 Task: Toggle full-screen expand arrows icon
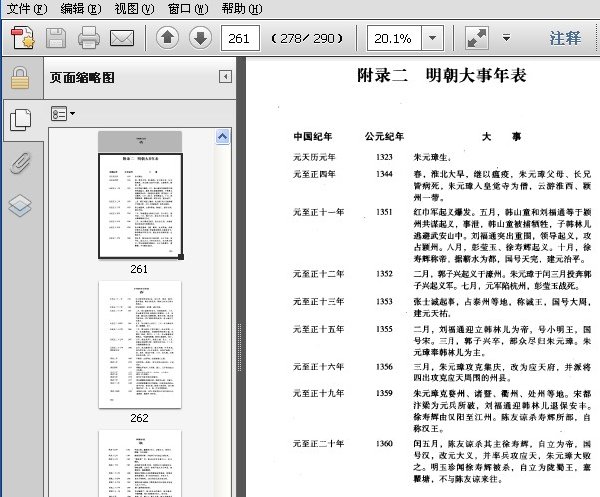tap(477, 38)
